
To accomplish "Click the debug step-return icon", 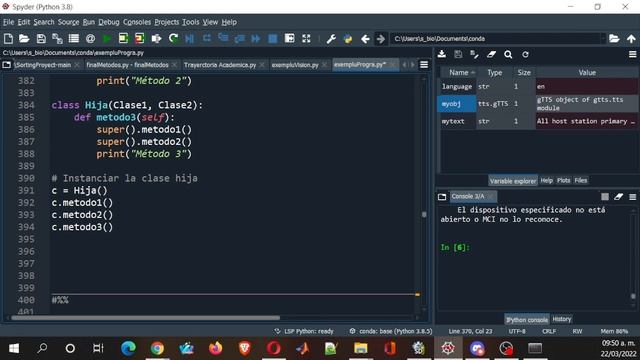I will pyautogui.click(x=240, y=38).
